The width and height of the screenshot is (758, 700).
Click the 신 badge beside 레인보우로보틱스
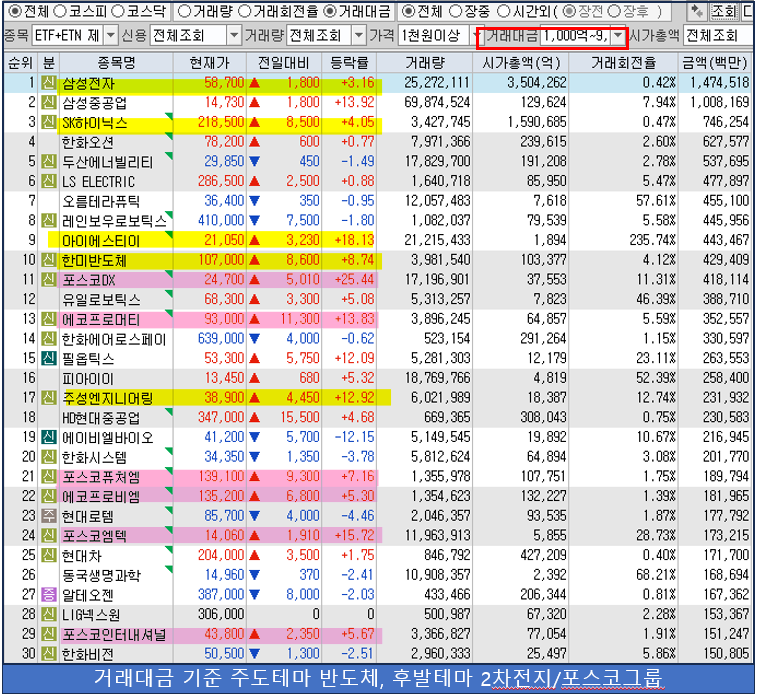pos(48,221)
